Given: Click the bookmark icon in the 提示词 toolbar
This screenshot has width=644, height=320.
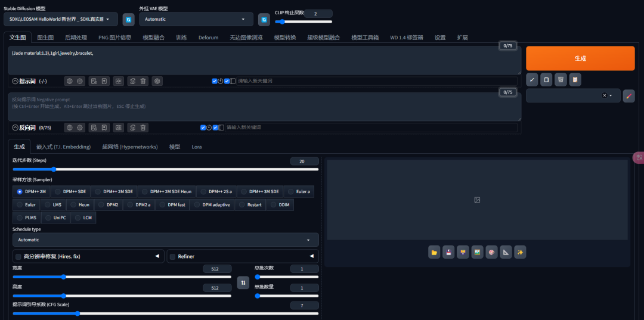Looking at the screenshot, I should [x=104, y=81].
